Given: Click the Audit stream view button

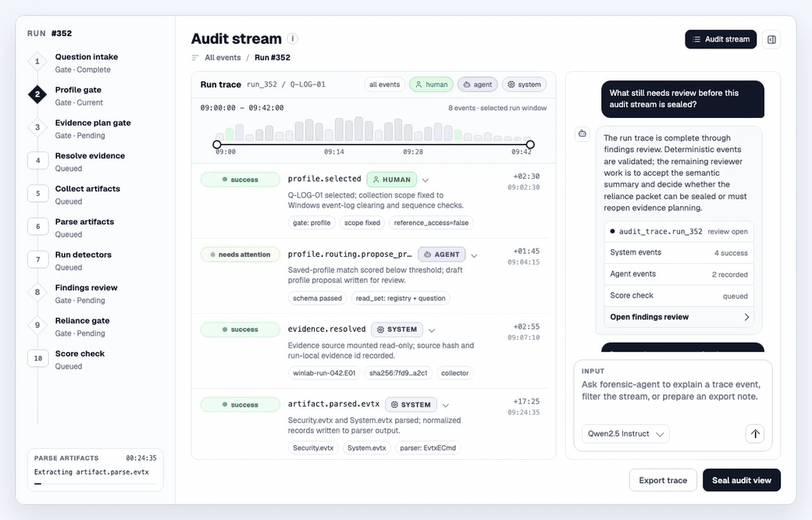Looking at the screenshot, I should [721, 39].
